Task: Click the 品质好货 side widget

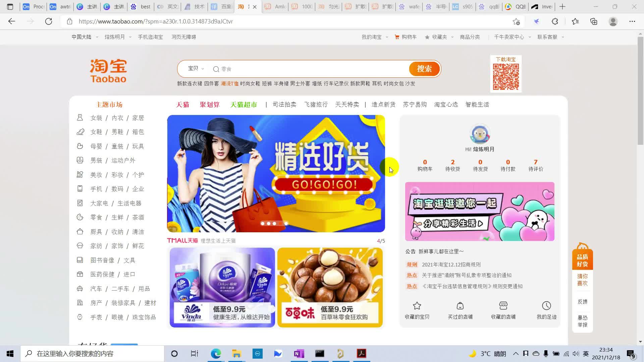Action: (x=582, y=260)
